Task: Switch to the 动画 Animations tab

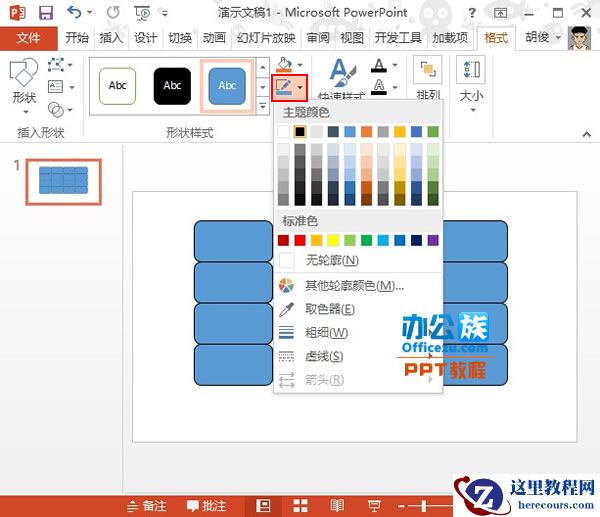Action: 214,38
